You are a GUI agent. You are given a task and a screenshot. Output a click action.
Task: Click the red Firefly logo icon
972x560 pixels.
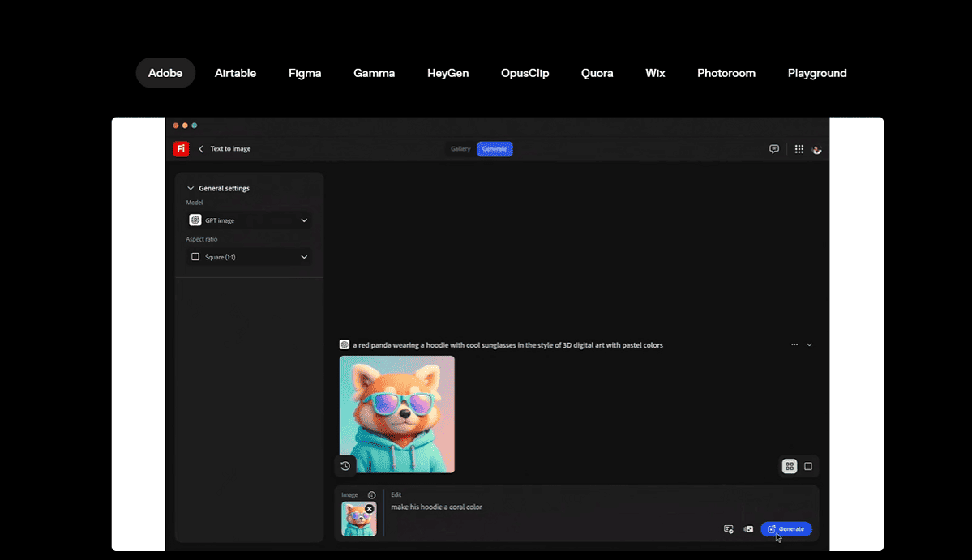pyautogui.click(x=181, y=148)
